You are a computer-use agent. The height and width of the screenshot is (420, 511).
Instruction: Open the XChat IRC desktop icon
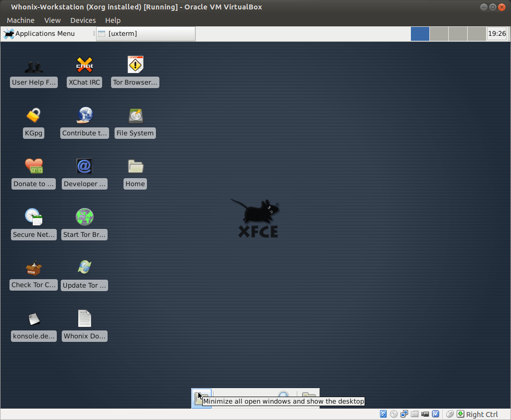[x=84, y=65]
